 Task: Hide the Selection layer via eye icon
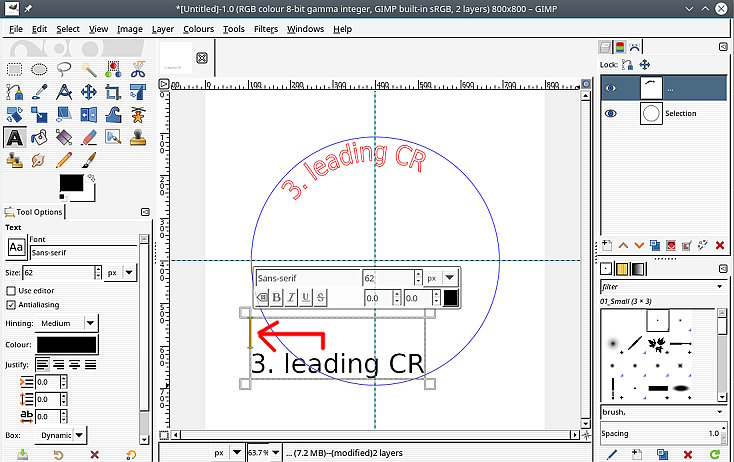[610, 114]
